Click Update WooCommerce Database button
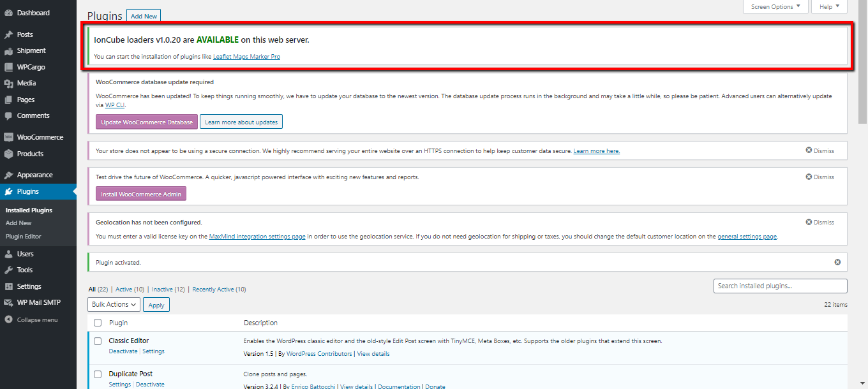This screenshot has height=389, width=868. (x=147, y=122)
